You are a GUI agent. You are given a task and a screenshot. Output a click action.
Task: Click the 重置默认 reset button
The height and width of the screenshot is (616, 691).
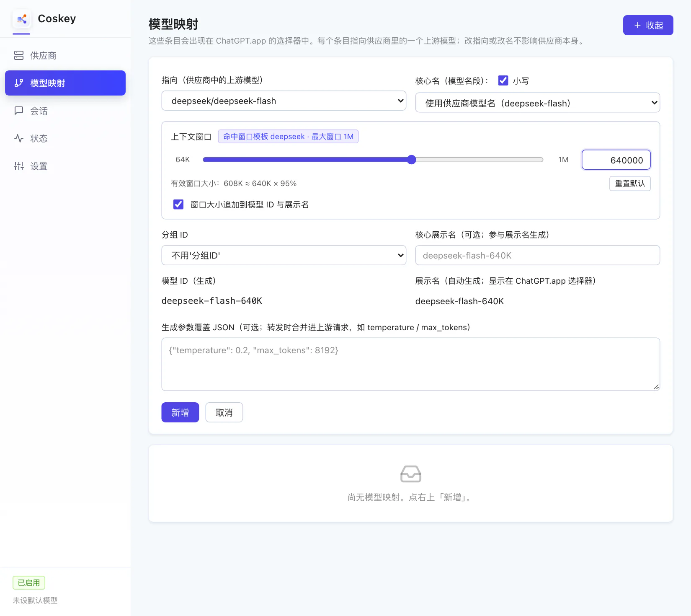[x=630, y=184]
